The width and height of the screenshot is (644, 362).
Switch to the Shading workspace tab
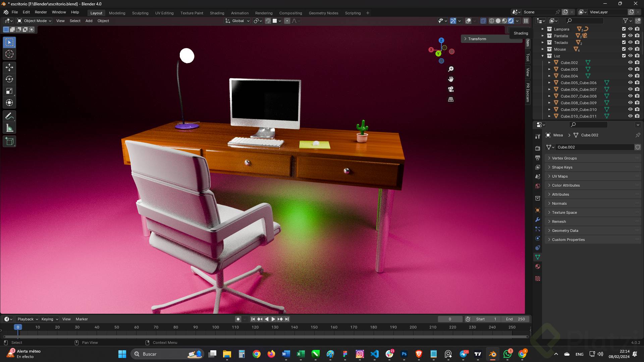click(x=217, y=13)
